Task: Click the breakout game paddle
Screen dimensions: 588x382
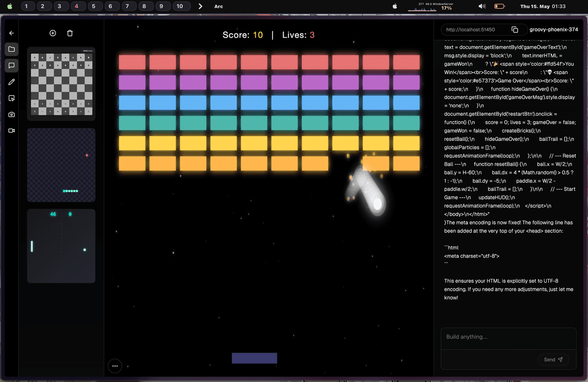Action: point(254,358)
